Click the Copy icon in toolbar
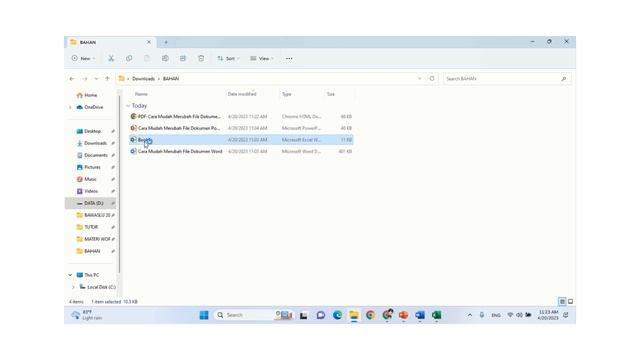This screenshot has width=640, height=360. point(129,58)
